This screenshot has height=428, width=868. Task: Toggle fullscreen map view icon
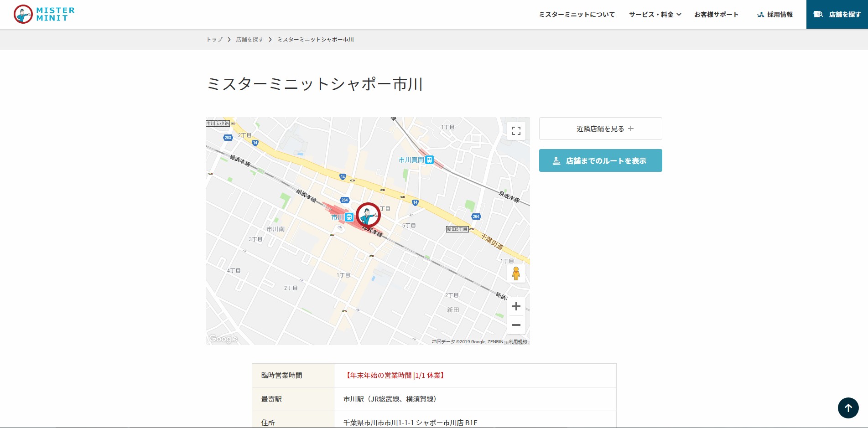[x=516, y=131]
